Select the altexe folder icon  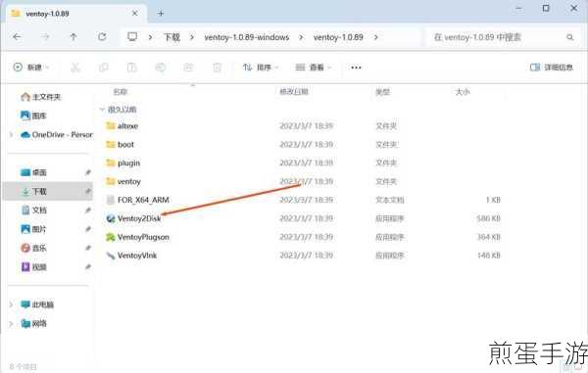click(110, 126)
